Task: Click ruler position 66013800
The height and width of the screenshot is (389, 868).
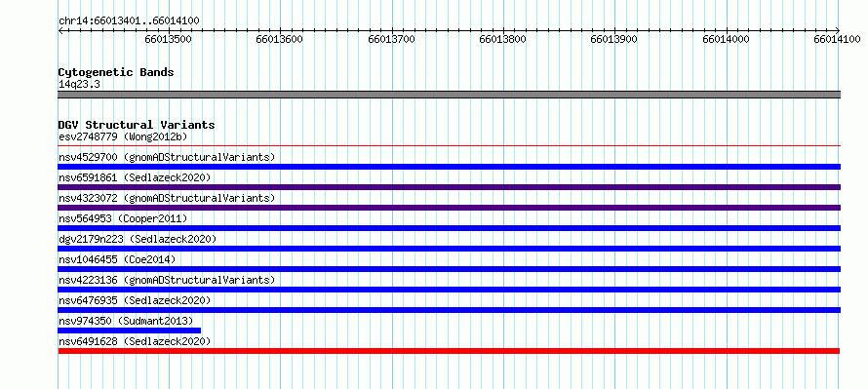Action: [x=503, y=39]
